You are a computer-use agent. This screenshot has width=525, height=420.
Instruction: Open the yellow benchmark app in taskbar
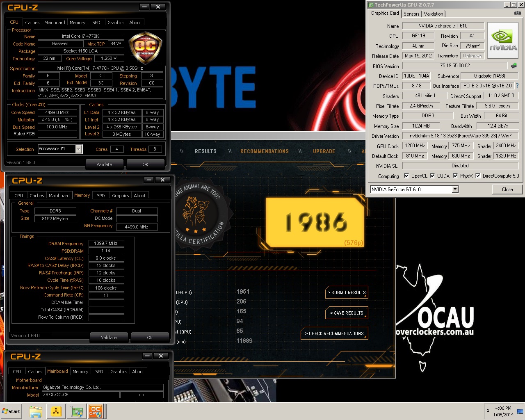tap(56, 411)
